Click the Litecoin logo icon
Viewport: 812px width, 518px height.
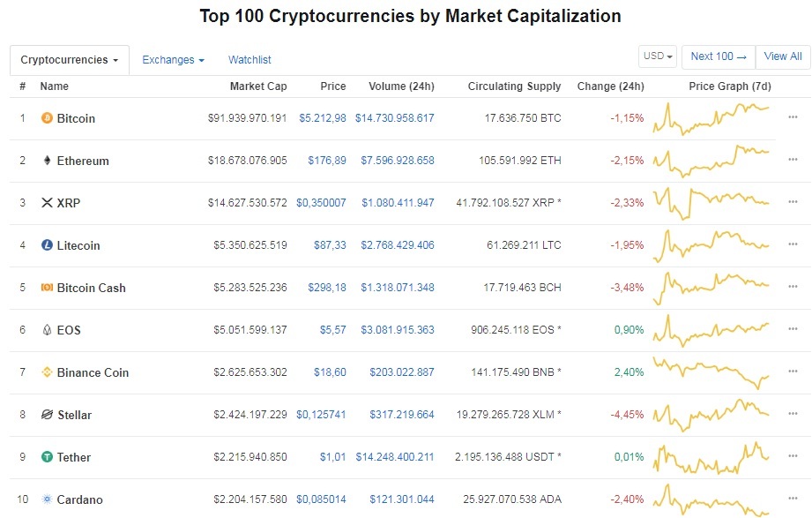[47, 245]
